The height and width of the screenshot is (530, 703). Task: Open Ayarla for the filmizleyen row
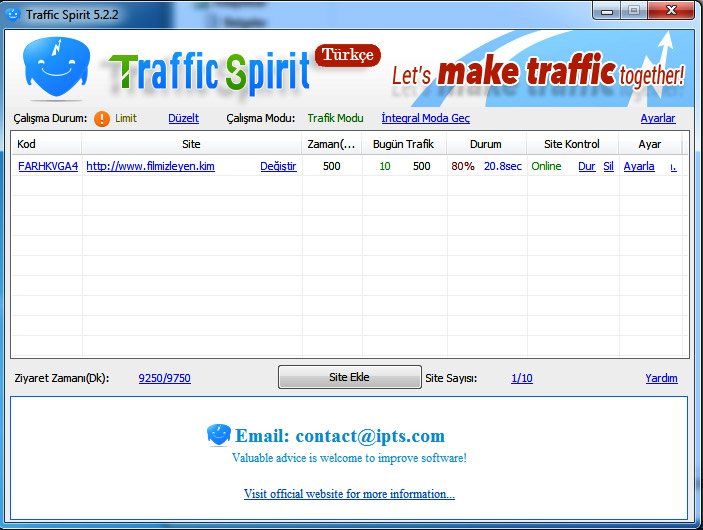click(x=639, y=166)
